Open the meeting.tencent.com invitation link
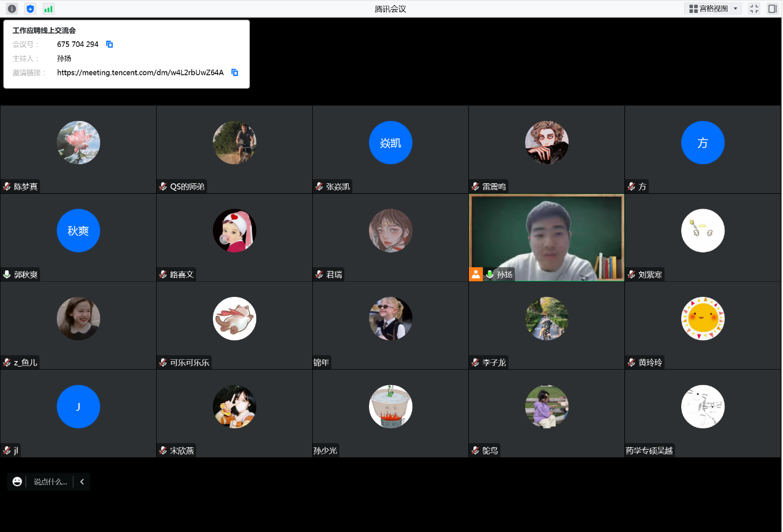The width and height of the screenshot is (783, 532). 140,72
